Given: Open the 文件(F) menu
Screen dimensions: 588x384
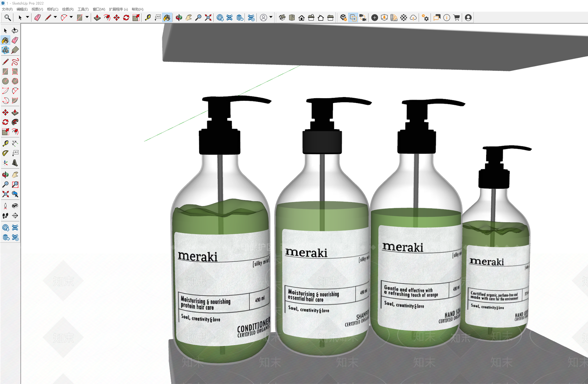Looking at the screenshot, I should pos(7,9).
